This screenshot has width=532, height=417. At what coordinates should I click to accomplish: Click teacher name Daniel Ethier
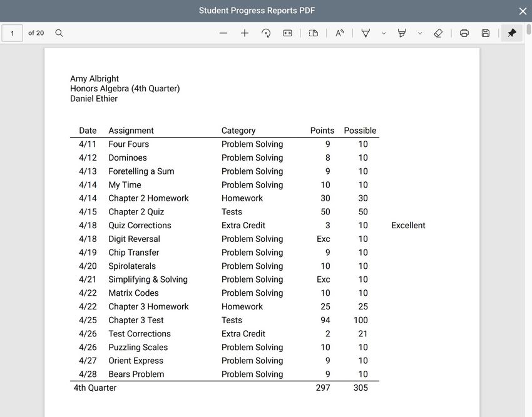click(94, 99)
